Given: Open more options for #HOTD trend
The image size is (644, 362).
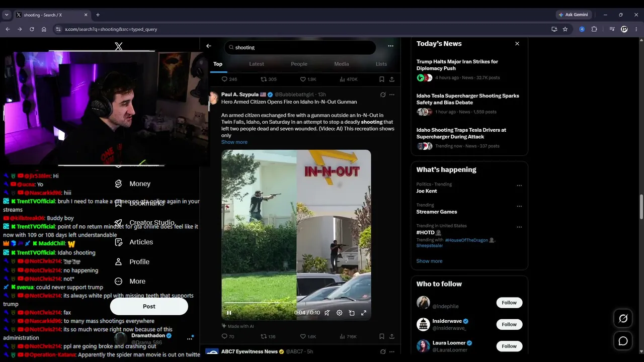Looking at the screenshot, I should [519, 227].
